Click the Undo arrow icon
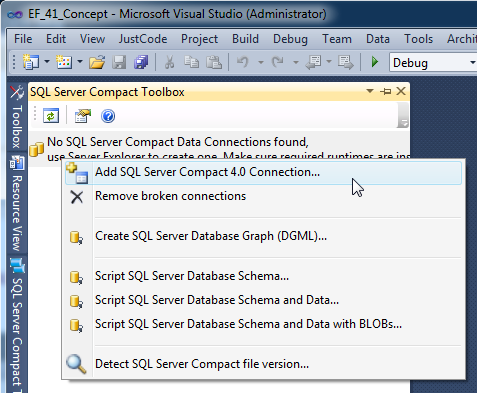The width and height of the screenshot is (477, 393). [x=243, y=62]
